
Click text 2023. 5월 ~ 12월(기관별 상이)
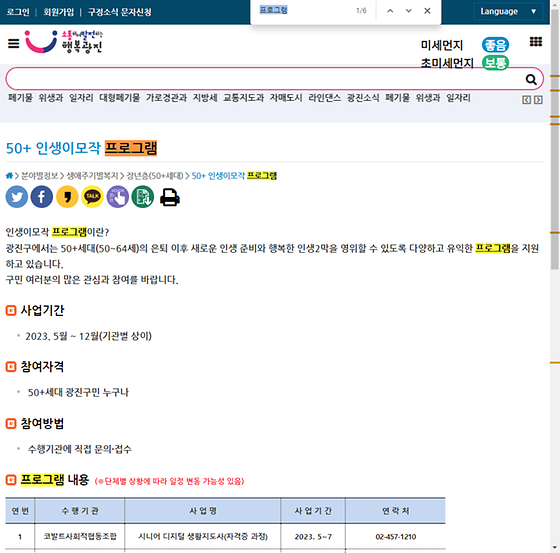click(88, 336)
